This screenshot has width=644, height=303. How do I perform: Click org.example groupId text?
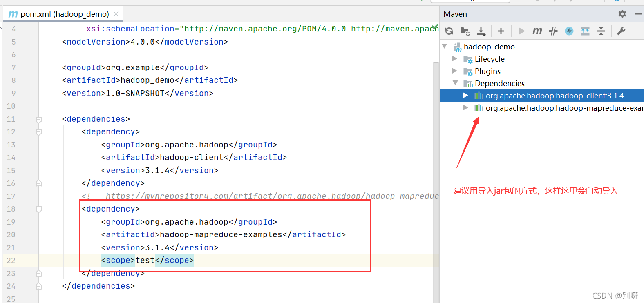133,67
